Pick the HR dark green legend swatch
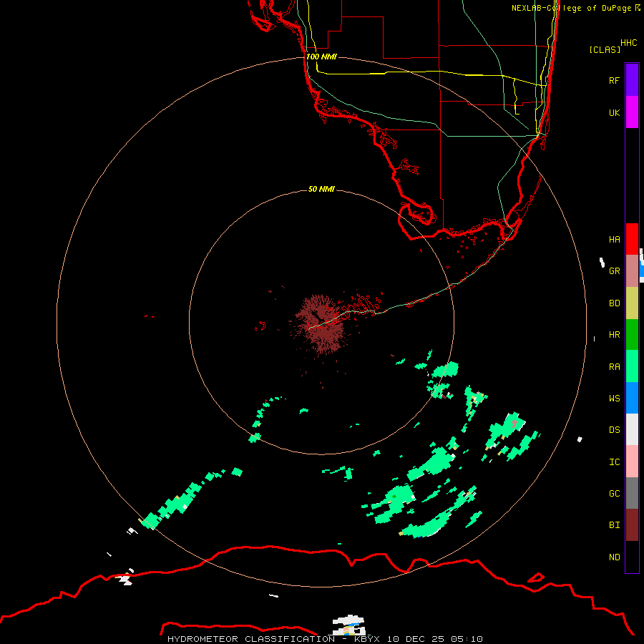This screenshot has height=644, width=644. (632, 335)
